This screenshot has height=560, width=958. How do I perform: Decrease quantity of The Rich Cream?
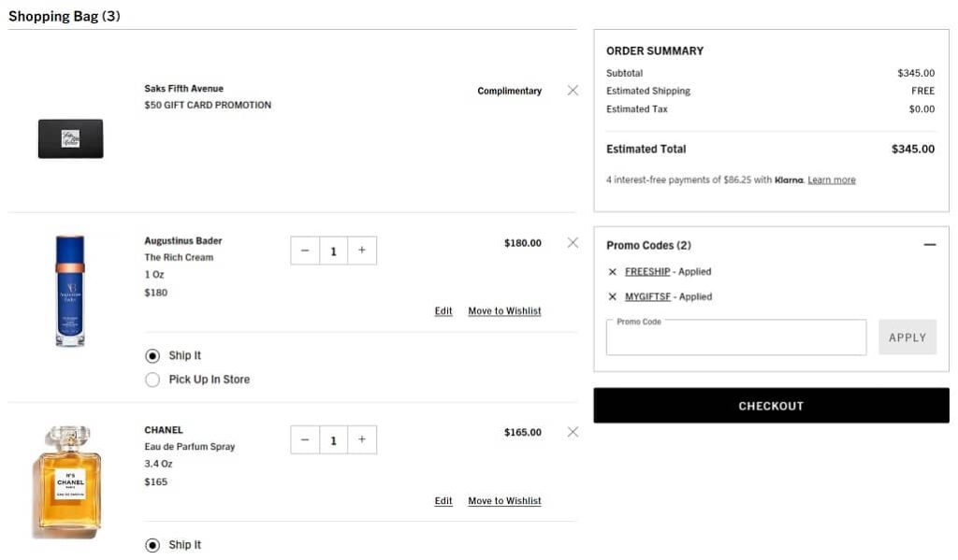[305, 251]
